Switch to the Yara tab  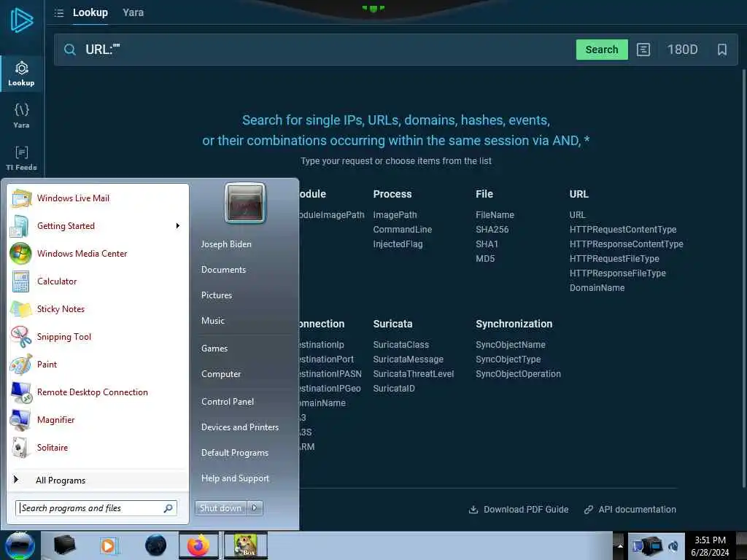[x=133, y=12]
